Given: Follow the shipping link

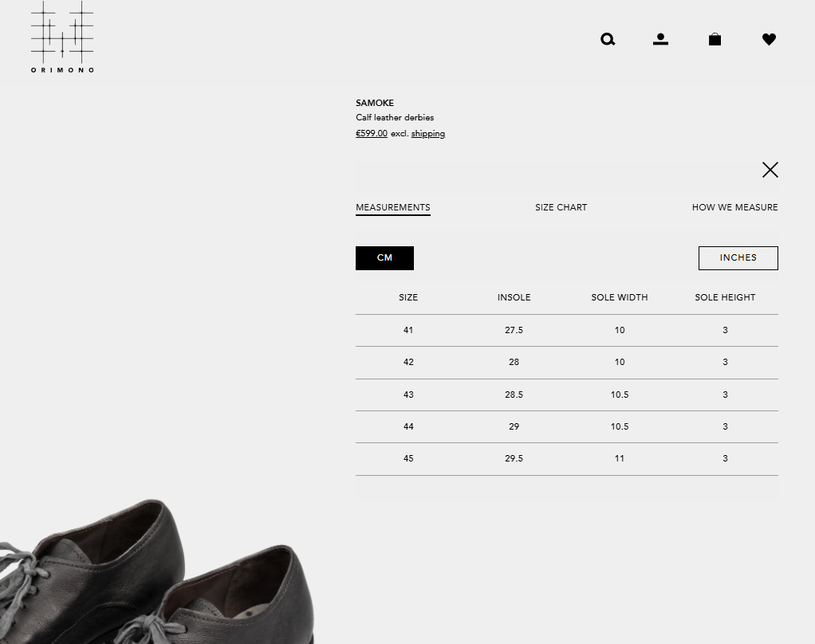Looking at the screenshot, I should pyautogui.click(x=427, y=134).
